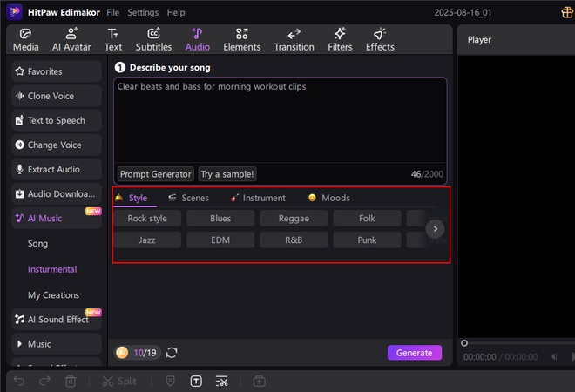Open Change Voice tool

point(57,145)
